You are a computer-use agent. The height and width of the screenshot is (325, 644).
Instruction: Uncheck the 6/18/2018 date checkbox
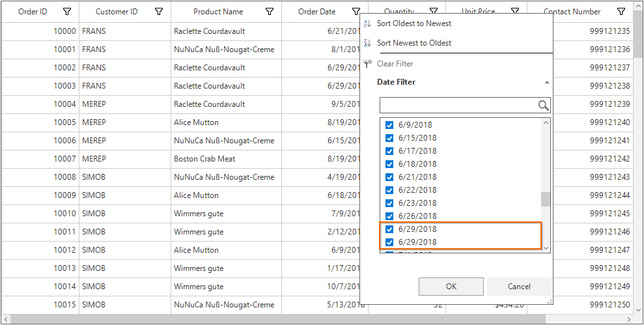[x=389, y=164]
